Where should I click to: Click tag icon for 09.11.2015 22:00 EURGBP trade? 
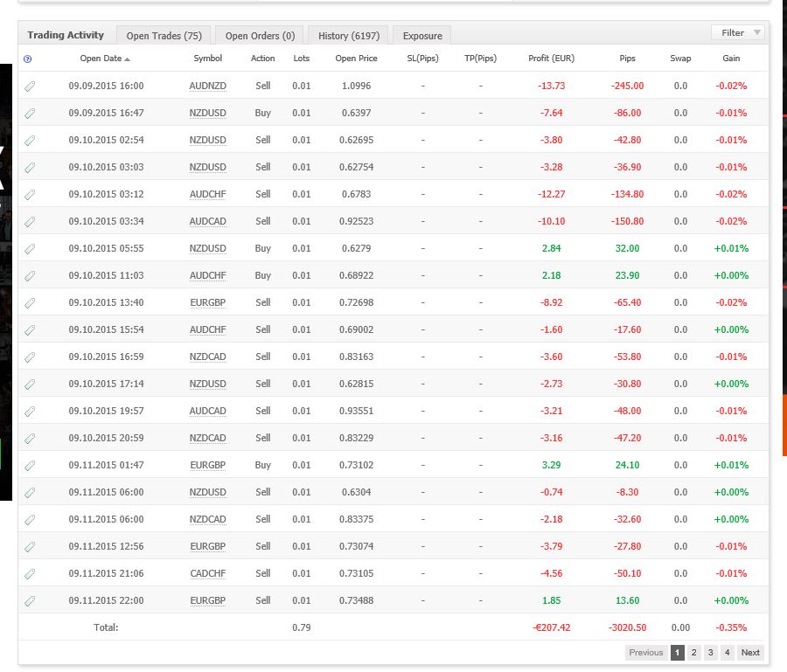point(30,600)
